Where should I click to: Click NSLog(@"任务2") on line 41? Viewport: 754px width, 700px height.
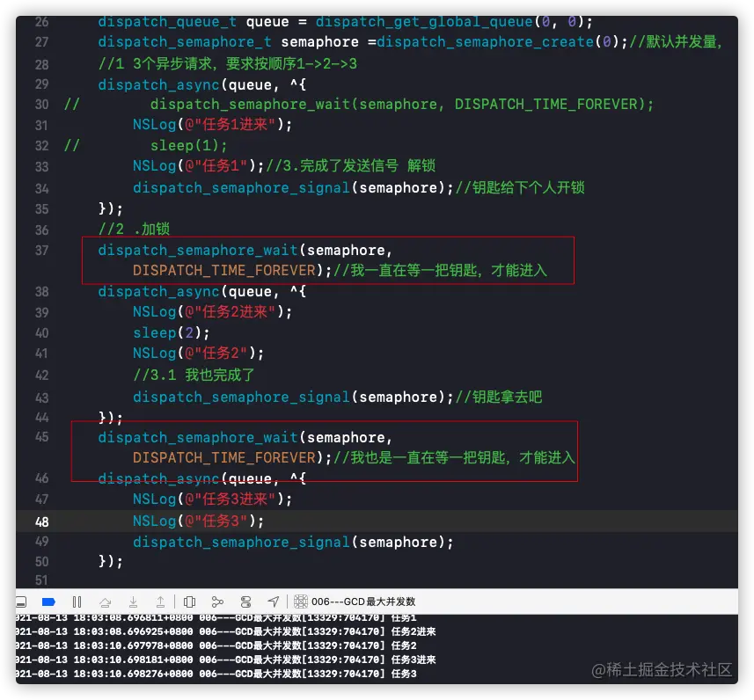199,354
